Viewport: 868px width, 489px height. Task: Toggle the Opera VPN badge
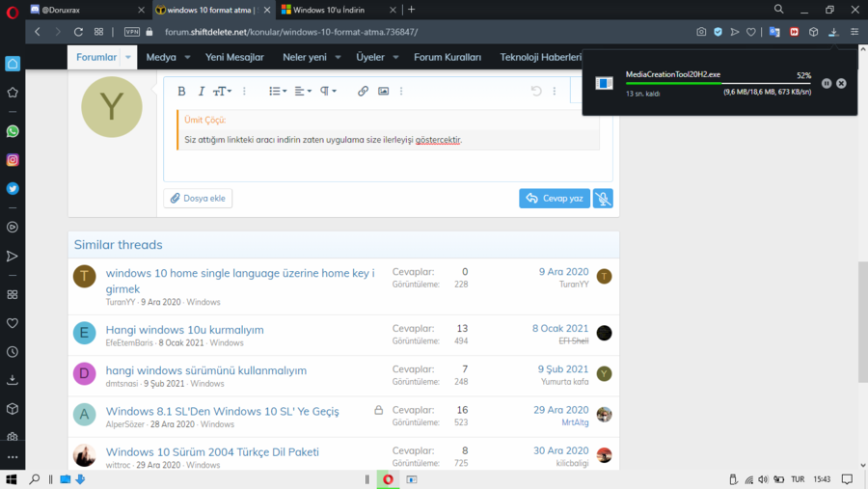pos(132,32)
